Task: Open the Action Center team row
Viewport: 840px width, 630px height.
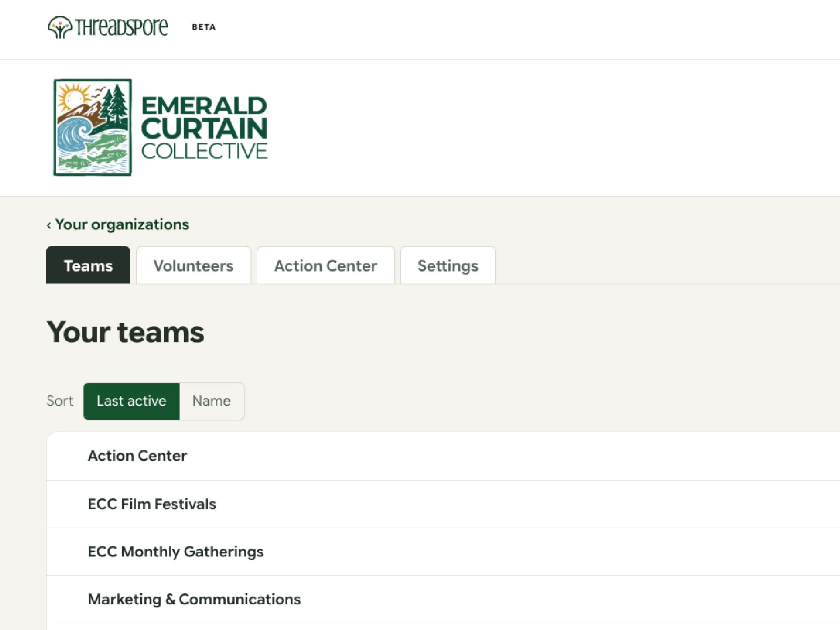Action: 443,456
